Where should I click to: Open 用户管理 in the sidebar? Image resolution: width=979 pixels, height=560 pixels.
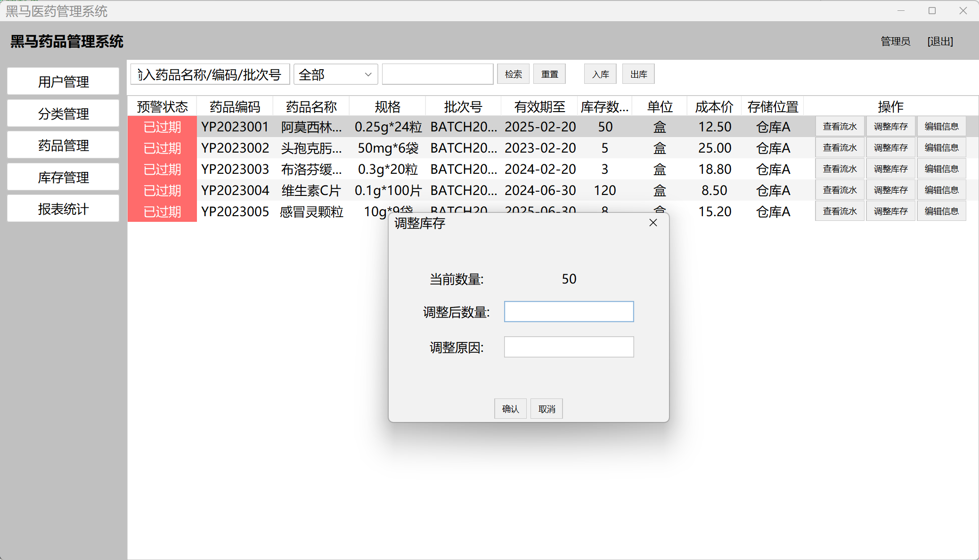click(x=63, y=81)
